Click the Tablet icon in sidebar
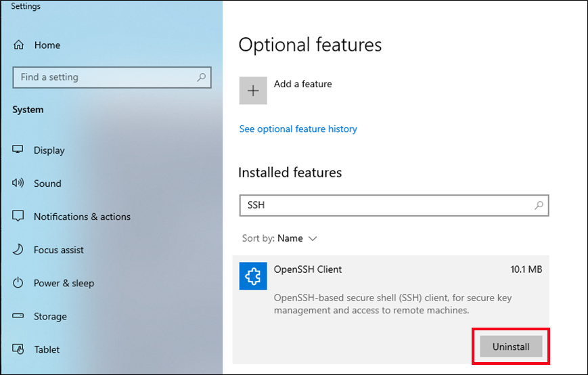588x375 pixels. [18, 349]
